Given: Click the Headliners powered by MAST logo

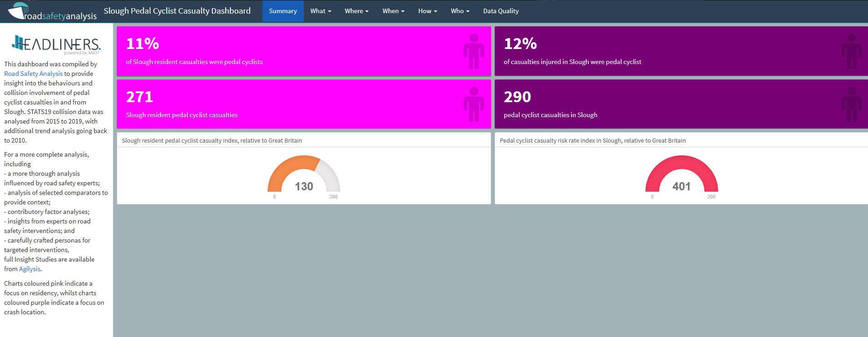Looking at the screenshot, I should click(56, 45).
